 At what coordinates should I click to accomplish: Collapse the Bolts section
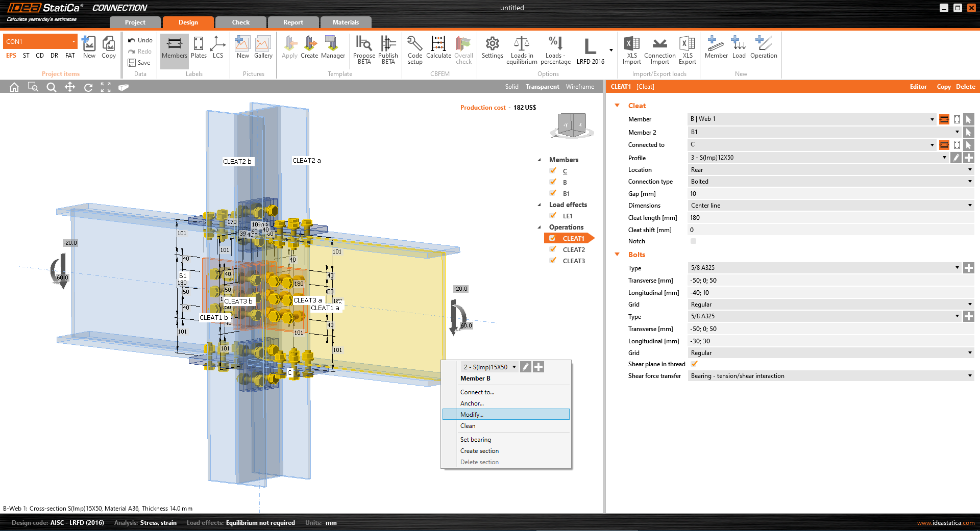617,255
